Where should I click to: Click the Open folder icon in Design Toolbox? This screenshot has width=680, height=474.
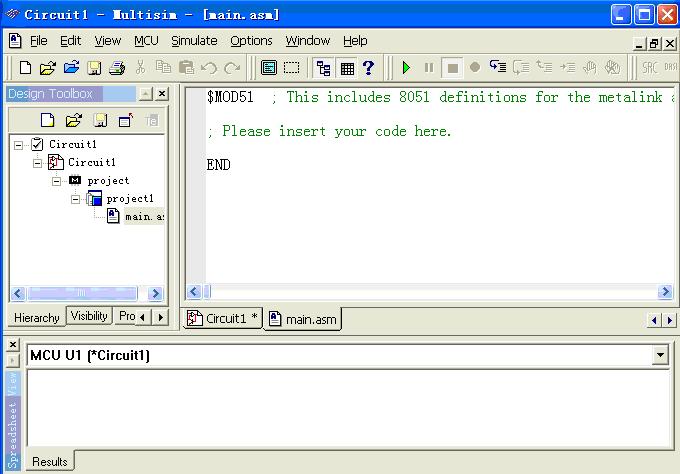73,121
